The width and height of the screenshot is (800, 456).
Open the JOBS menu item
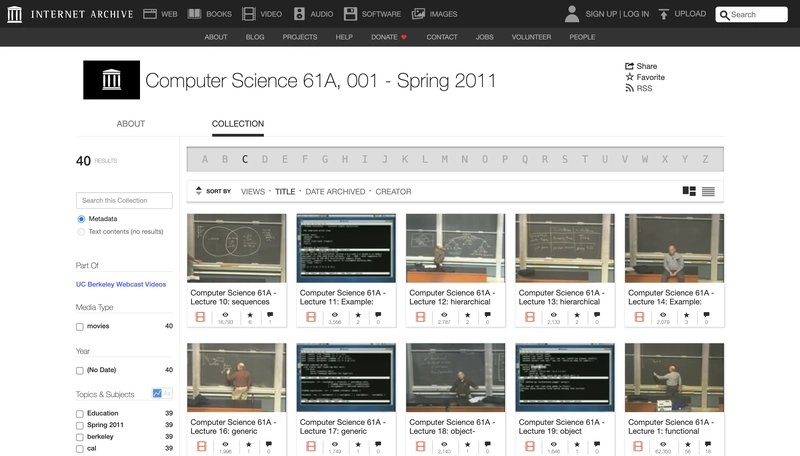coord(484,37)
